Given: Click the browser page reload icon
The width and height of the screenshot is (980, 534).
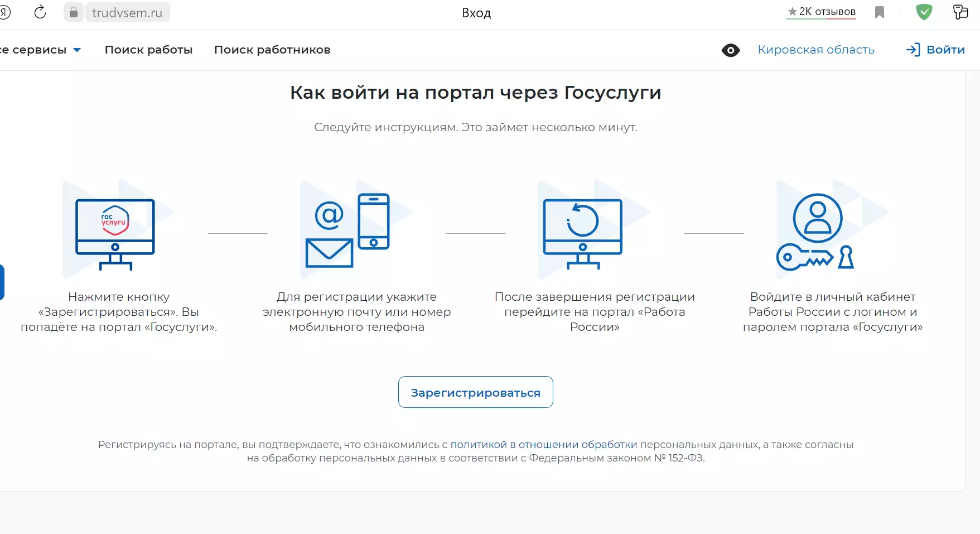Looking at the screenshot, I should coord(40,12).
